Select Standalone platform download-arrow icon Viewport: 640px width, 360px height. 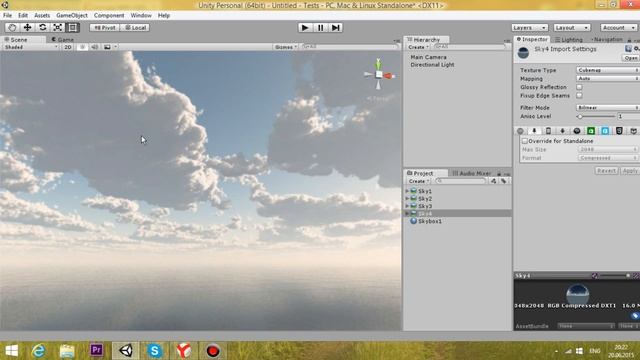[x=534, y=131]
